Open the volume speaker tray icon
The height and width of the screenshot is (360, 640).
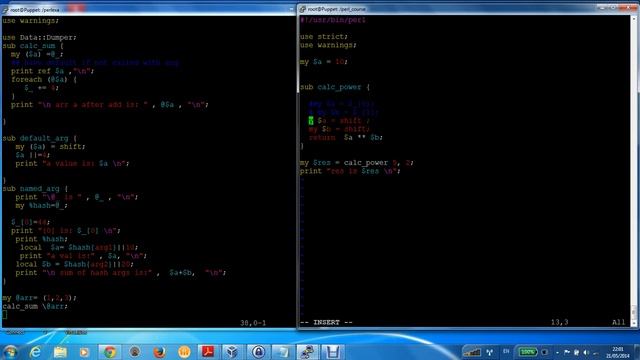pos(586,352)
